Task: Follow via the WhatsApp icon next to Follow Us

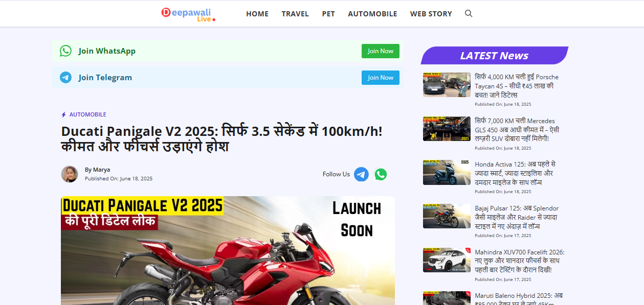Action: click(x=381, y=174)
